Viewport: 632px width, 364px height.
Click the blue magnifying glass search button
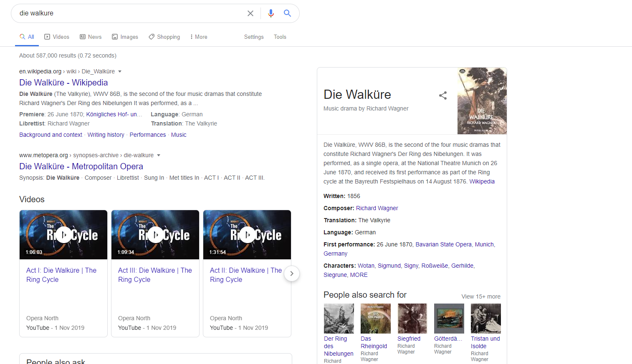287,13
